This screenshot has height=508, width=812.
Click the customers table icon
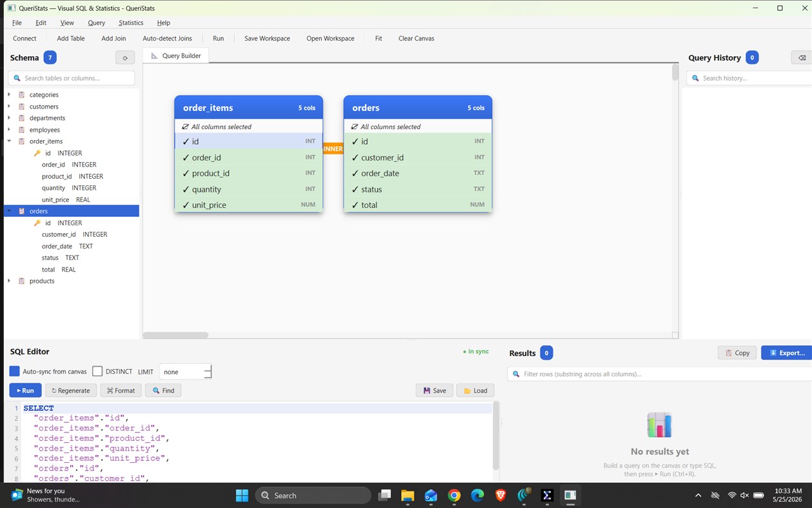click(22, 107)
